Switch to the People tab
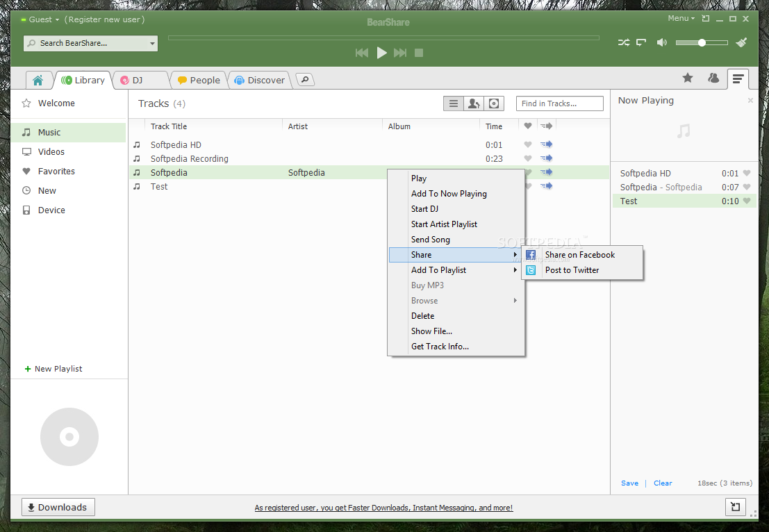Image resolution: width=769 pixels, height=532 pixels. (199, 80)
